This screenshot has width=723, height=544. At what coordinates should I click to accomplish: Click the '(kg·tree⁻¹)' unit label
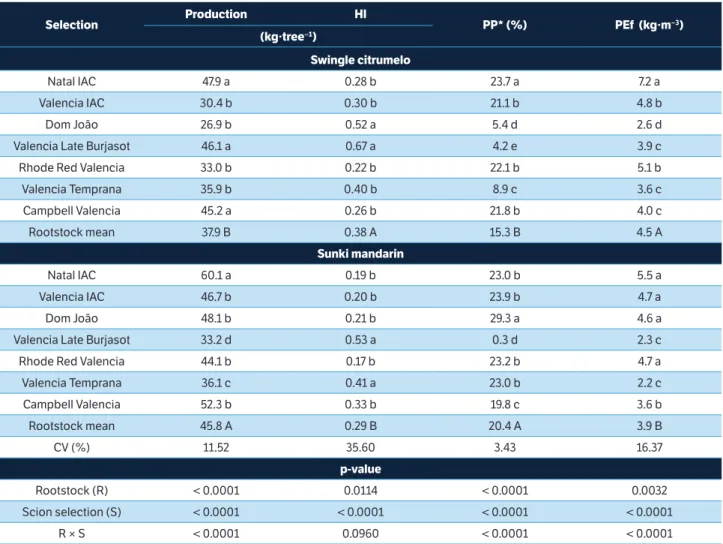[x=288, y=36]
